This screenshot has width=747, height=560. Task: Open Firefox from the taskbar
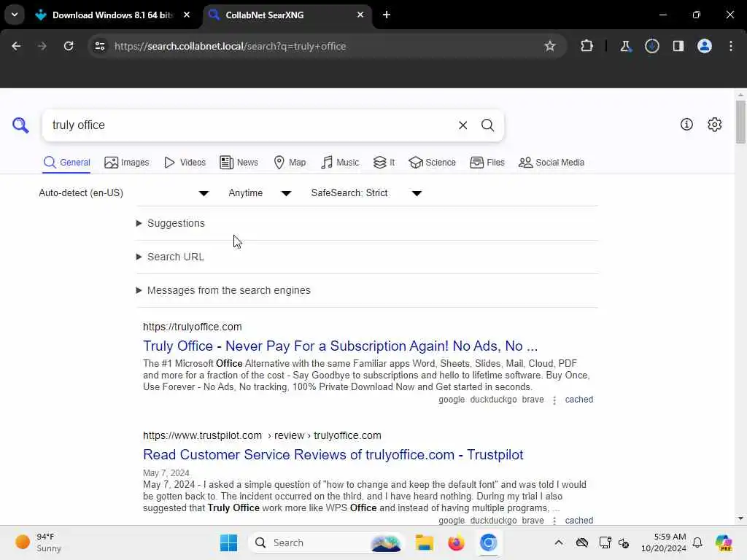[456, 542]
